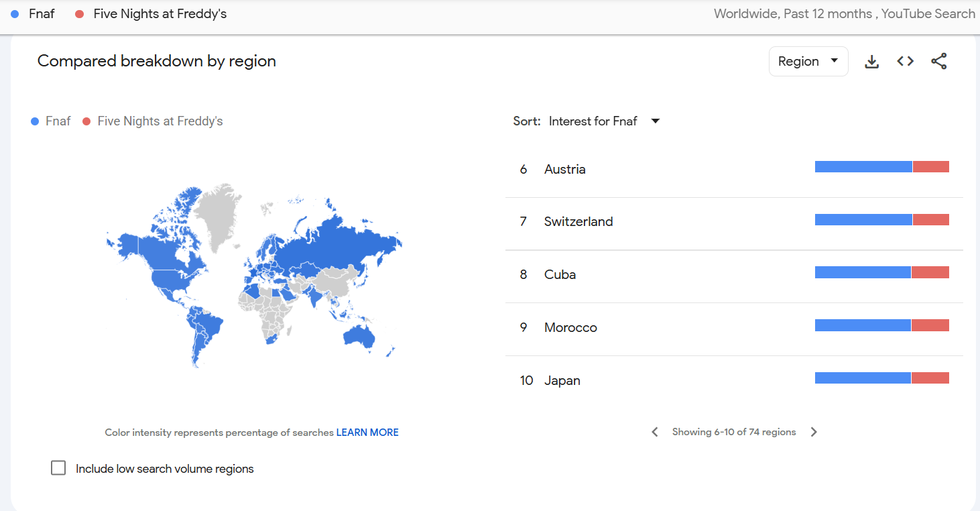The image size is (980, 511).
Task: Click Five Nights at Freddy's in top header
Action: tap(160, 13)
